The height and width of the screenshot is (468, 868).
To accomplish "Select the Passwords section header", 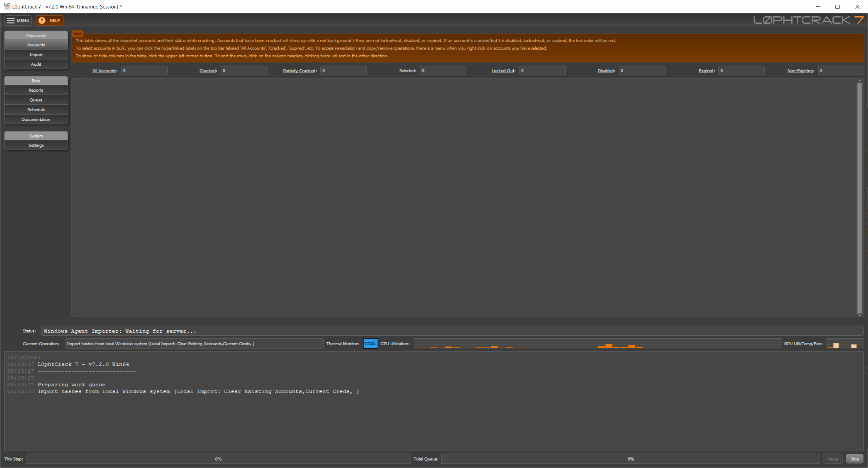I will [x=36, y=35].
